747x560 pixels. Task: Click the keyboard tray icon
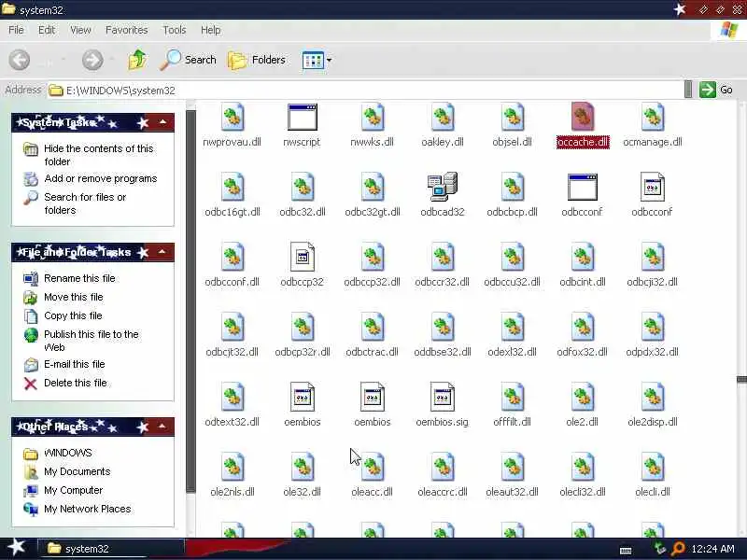(x=626, y=551)
